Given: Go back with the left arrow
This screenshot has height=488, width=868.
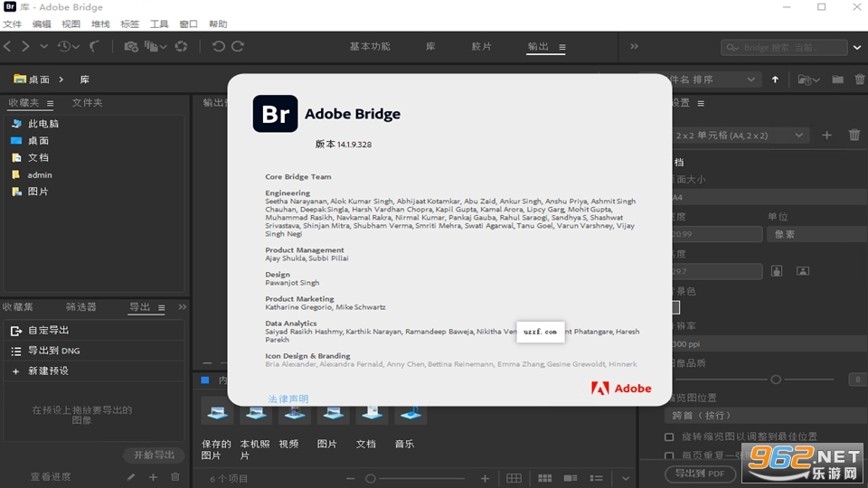Looking at the screenshot, I should tap(8, 46).
